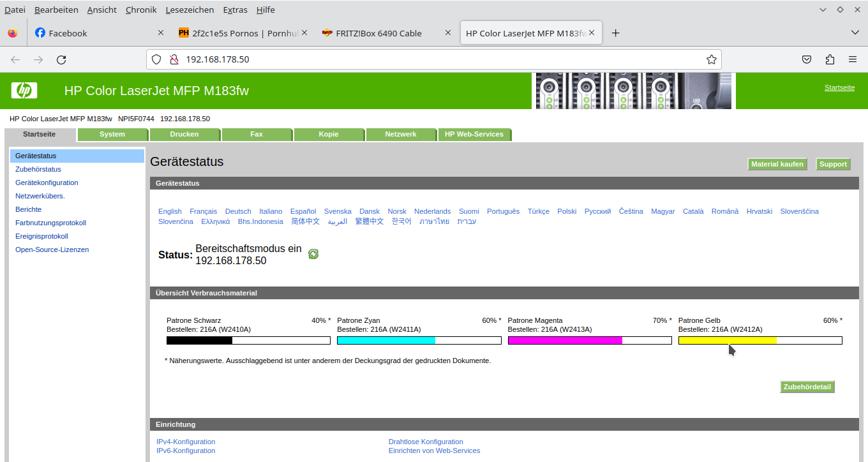Open Zubehörstatus in the sidebar

[x=38, y=169]
